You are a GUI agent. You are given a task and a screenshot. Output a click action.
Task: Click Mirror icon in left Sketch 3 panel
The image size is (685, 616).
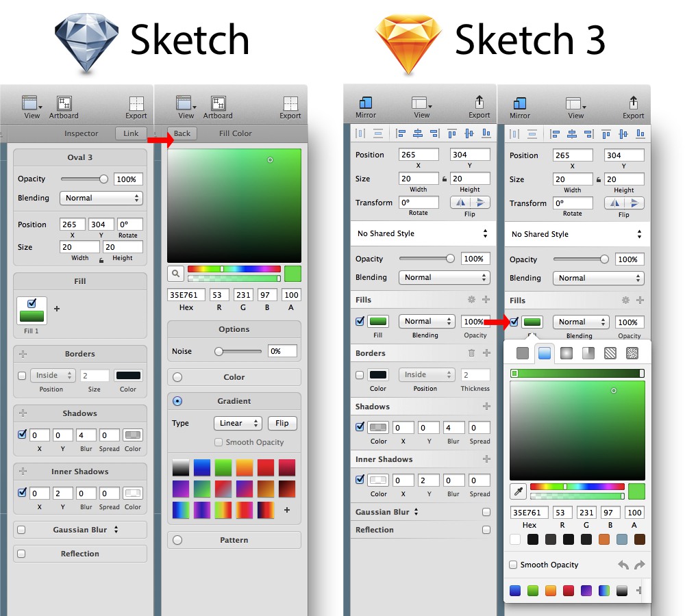[x=366, y=103]
